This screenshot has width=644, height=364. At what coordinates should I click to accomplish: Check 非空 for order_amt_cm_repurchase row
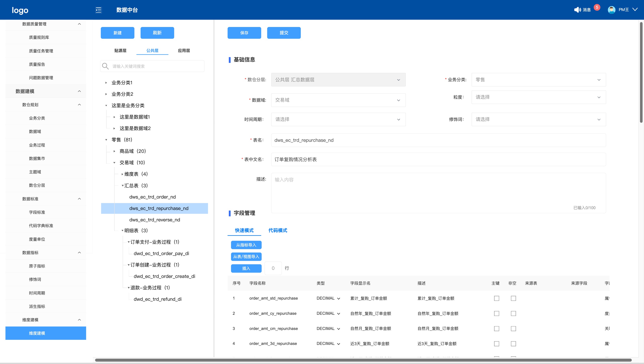513,329
